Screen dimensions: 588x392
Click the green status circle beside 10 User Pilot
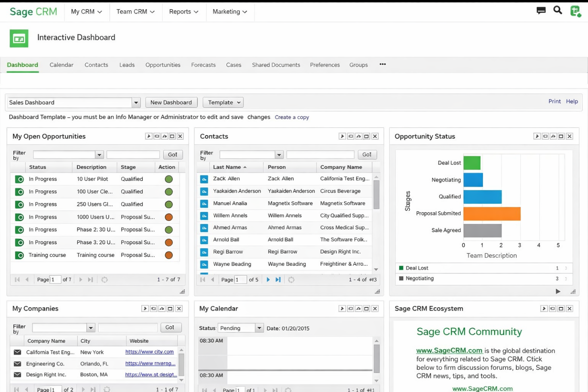point(168,179)
